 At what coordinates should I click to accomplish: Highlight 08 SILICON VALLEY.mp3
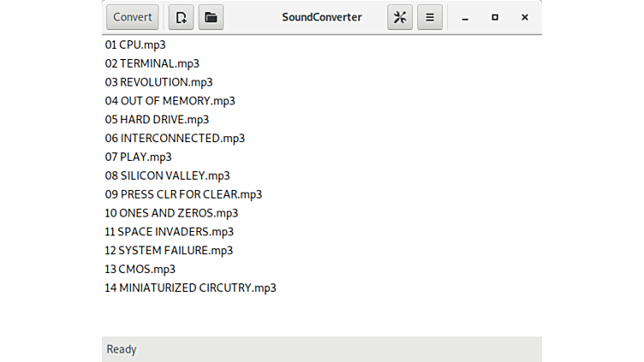click(168, 175)
